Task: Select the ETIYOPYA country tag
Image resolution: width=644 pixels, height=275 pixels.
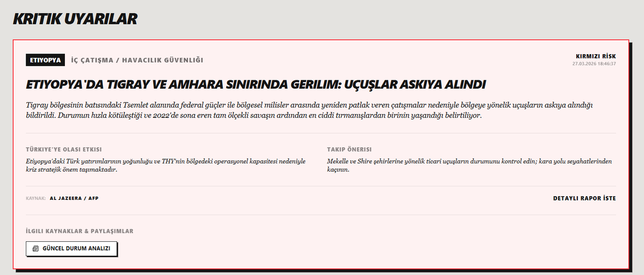Action: coord(45,60)
